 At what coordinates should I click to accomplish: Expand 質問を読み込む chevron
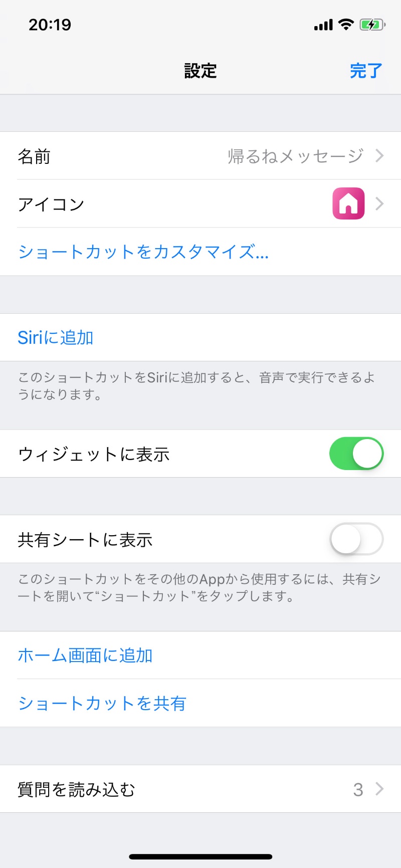tap(379, 789)
